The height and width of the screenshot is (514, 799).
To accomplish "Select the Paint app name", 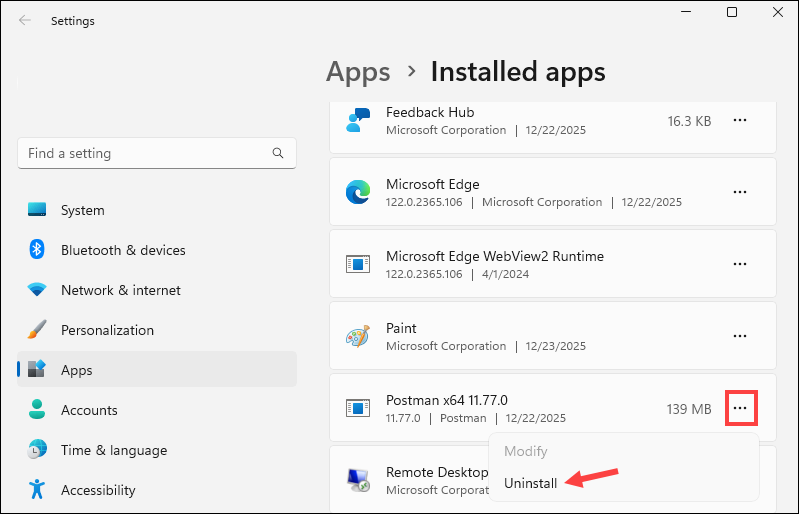I will tap(401, 328).
